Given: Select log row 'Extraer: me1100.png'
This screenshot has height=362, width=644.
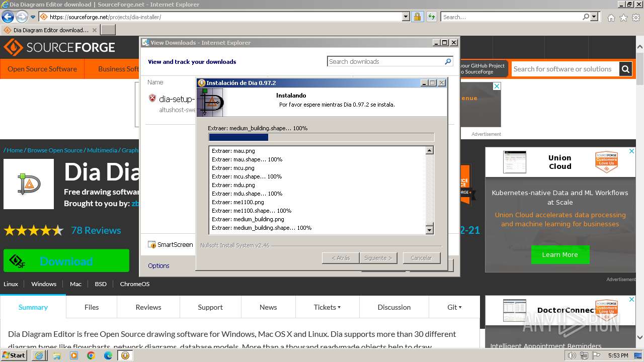Looking at the screenshot, I should 238,202.
